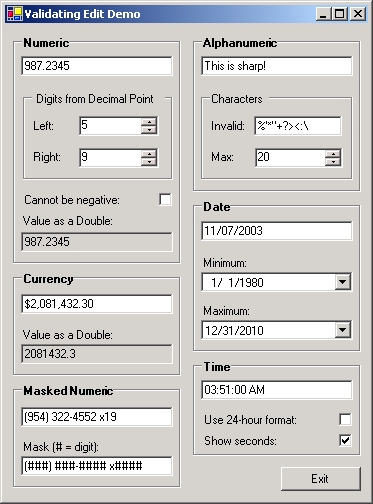
Task: Decrease the Left digits spinner value
Action: point(149,129)
